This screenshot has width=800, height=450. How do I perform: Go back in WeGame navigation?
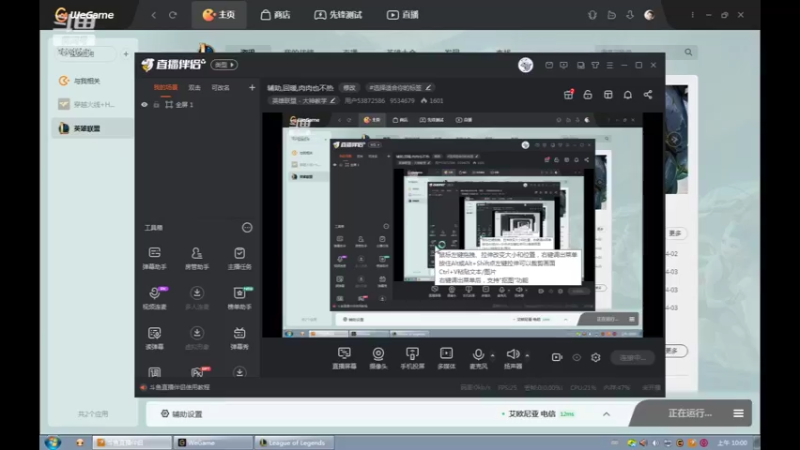pyautogui.click(x=154, y=15)
